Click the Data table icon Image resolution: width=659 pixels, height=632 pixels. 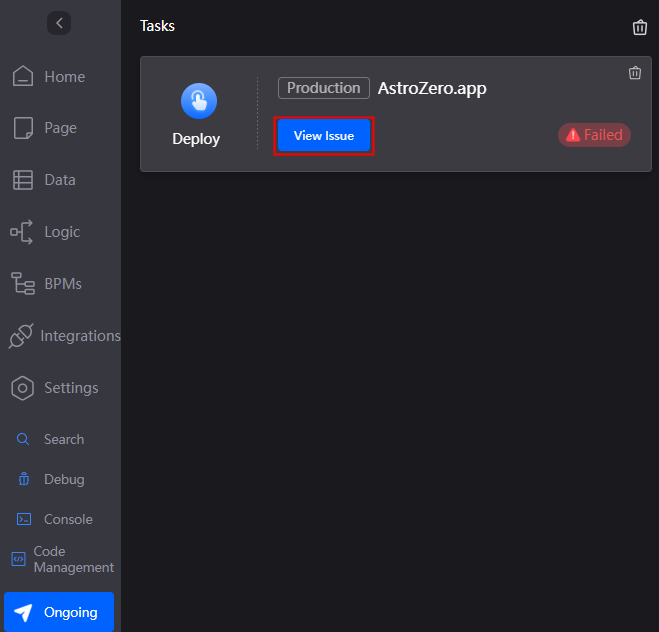click(23, 180)
